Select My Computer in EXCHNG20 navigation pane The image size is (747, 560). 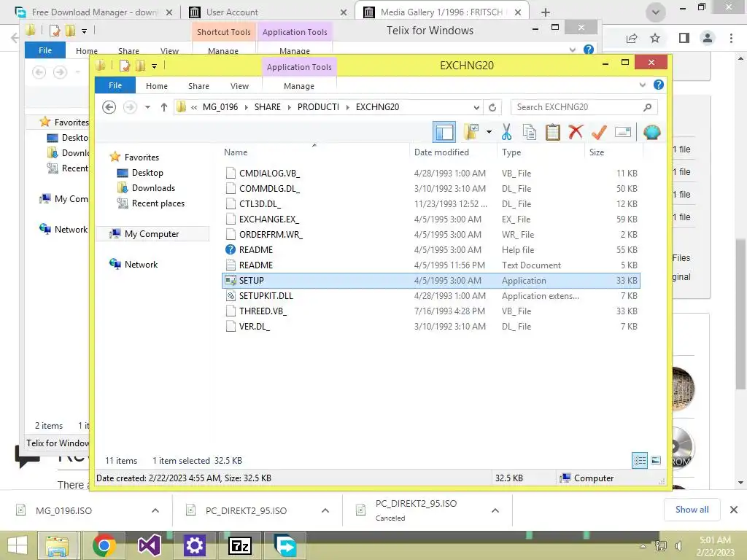(x=152, y=234)
